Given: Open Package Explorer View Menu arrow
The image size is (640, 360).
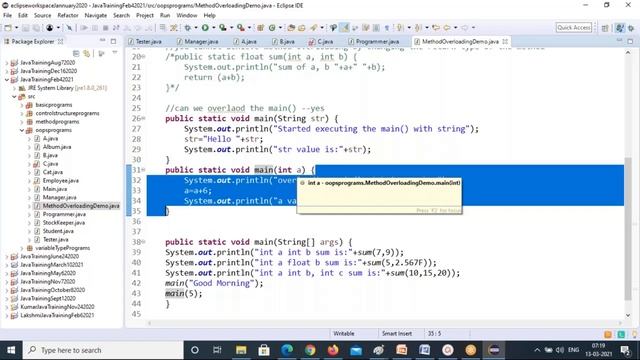Looking at the screenshot, I should pyautogui.click(x=115, y=53).
